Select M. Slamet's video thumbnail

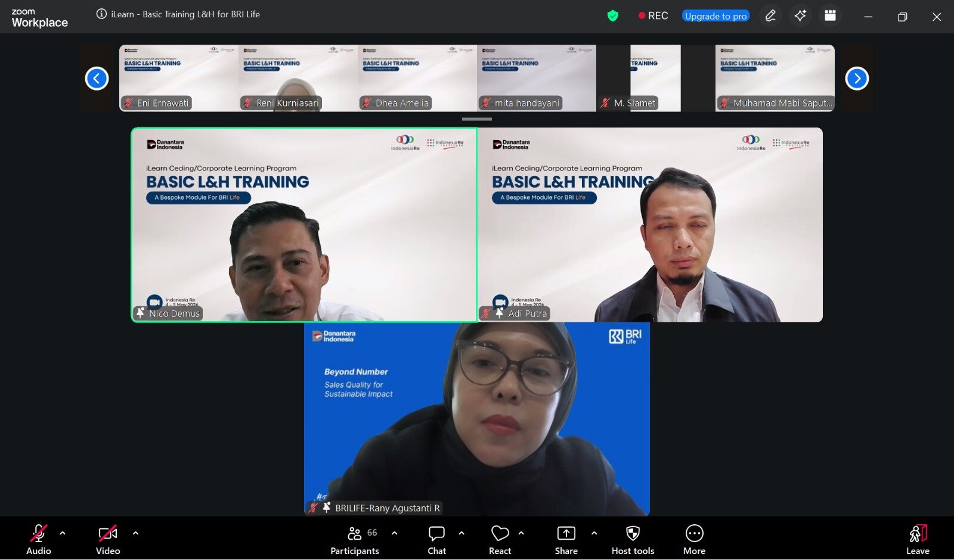[656, 78]
